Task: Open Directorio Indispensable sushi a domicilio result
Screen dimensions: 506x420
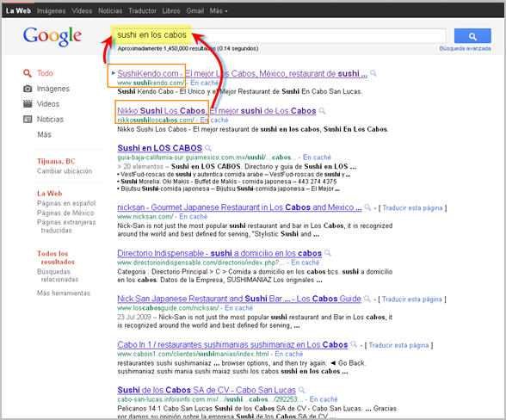Action: point(219,253)
